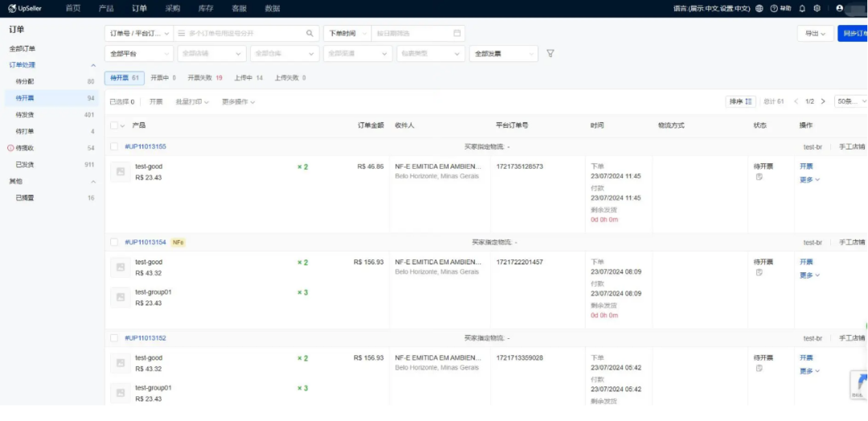Open the notification bell
The height and width of the screenshot is (421, 868).
pyautogui.click(x=802, y=8)
